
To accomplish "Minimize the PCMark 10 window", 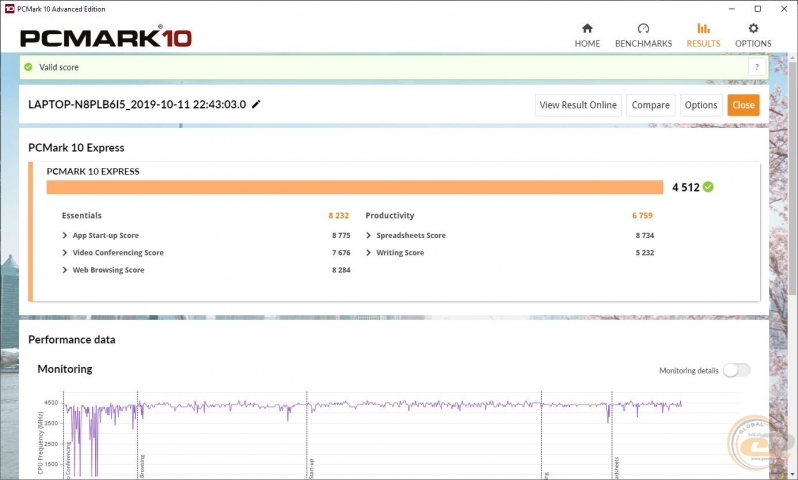I will (731, 9).
